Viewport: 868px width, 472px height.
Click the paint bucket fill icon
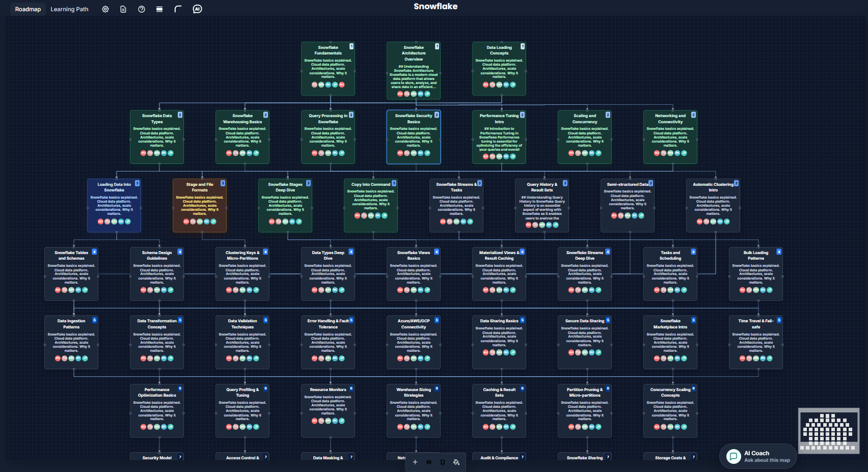pos(456,462)
